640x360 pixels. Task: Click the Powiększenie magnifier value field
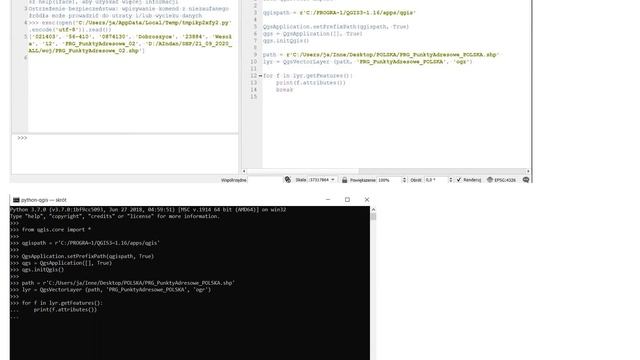[x=390, y=180]
